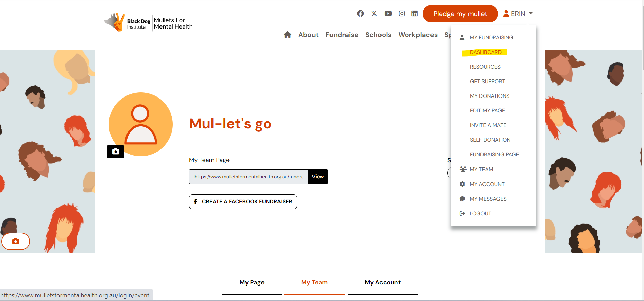The height and width of the screenshot is (301, 644).
Task: Collapse the ERIN user dropdown
Action: [518, 14]
